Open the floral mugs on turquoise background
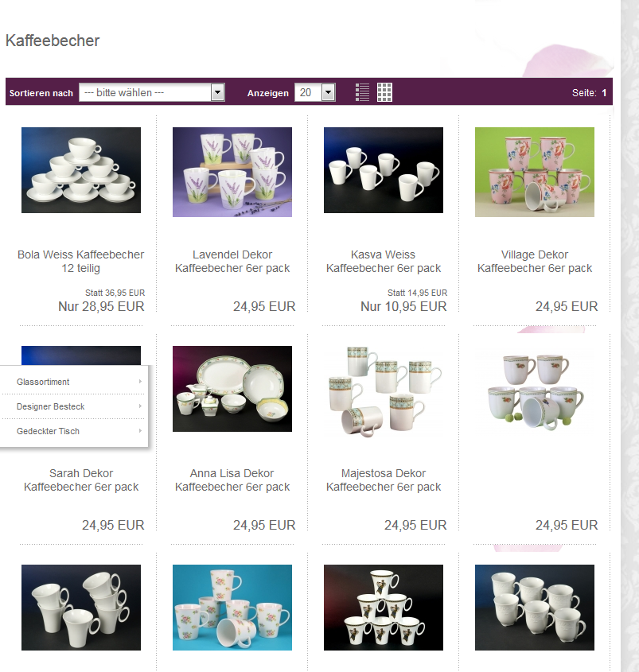Viewport: 639px width, 672px height. [232, 608]
